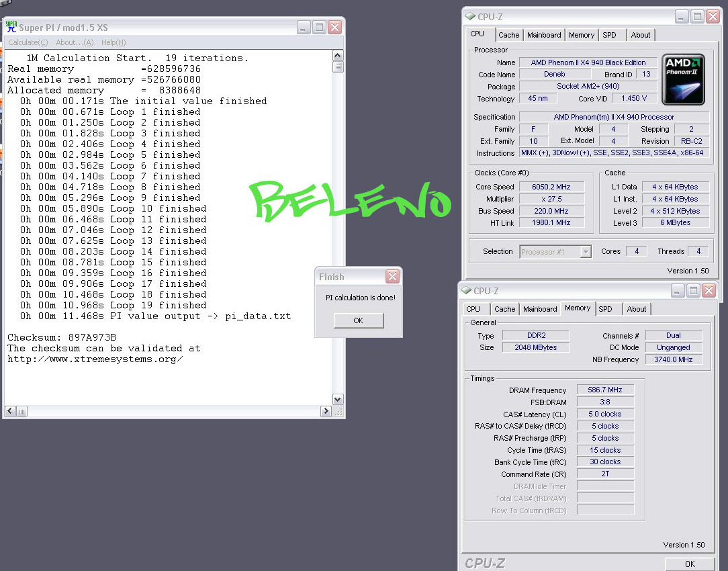Switch to About tab in lower CPU-Z

pos(636,309)
